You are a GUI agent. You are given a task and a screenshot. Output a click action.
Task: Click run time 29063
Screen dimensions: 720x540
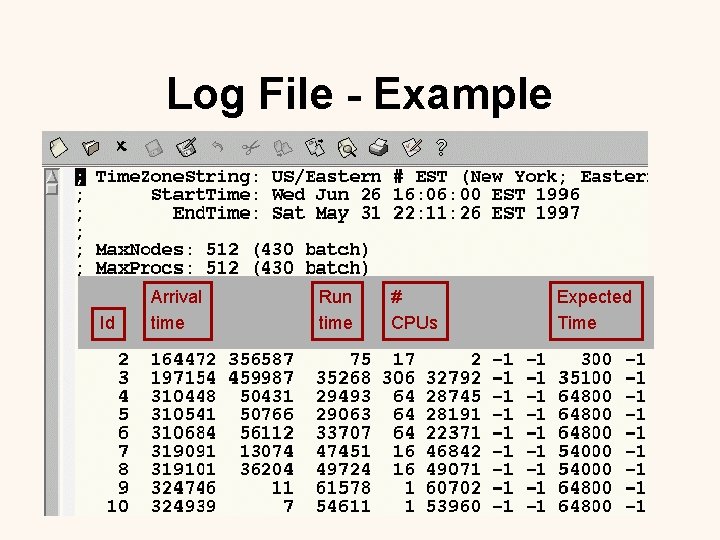tap(343, 414)
